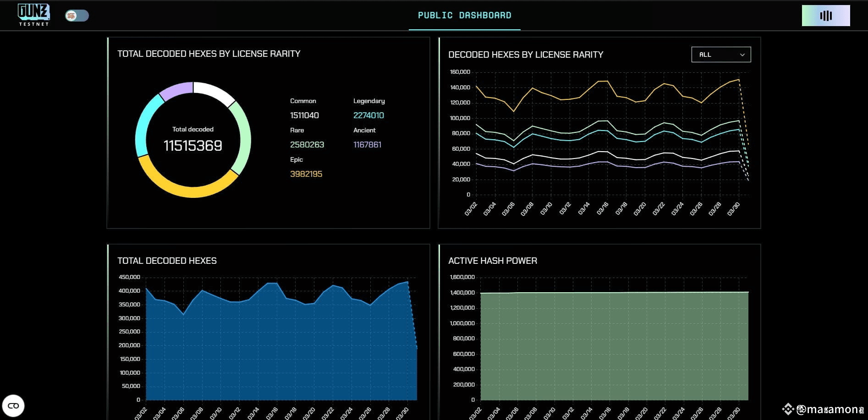Screen dimensions: 868x420
Task: Click the 160,000 axis label on rarity chart
Action: click(460, 72)
